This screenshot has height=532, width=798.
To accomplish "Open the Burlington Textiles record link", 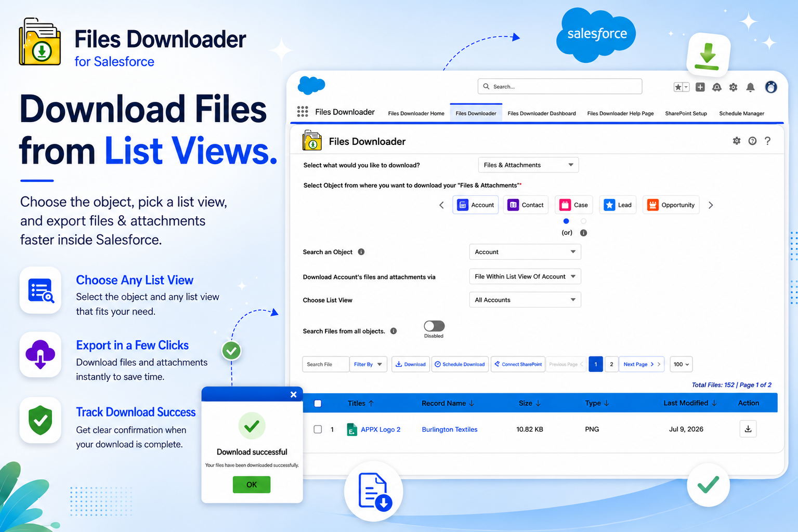I will pos(450,430).
